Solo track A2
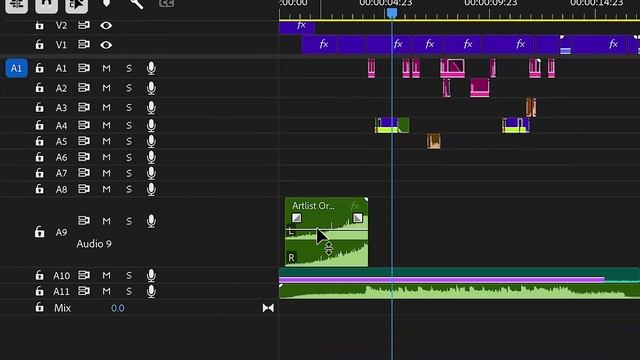 [x=129, y=88]
